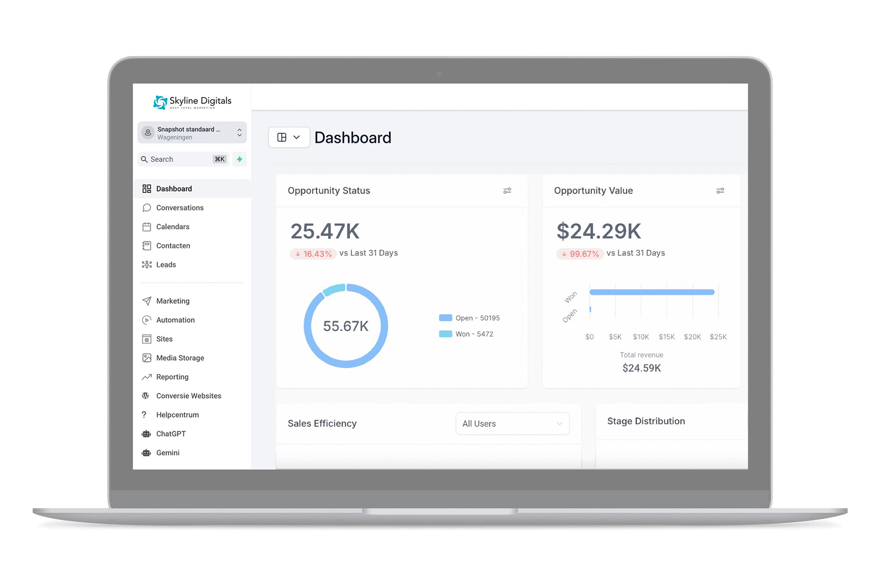Image resolution: width=882 pixels, height=588 pixels.
Task: Click the Marketing paper plane icon
Action: coord(147,301)
